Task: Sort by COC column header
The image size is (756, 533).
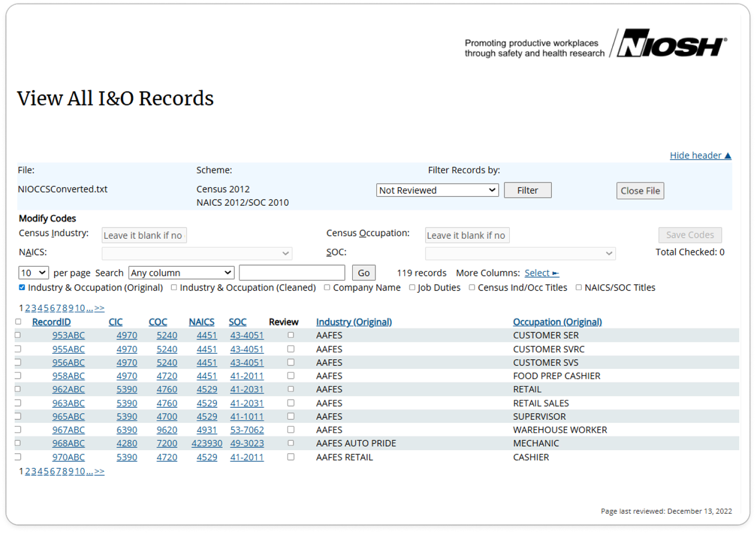Action: (x=158, y=322)
